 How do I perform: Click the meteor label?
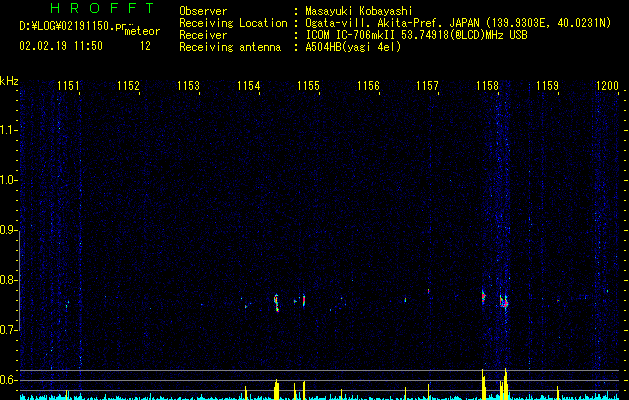coord(142,31)
